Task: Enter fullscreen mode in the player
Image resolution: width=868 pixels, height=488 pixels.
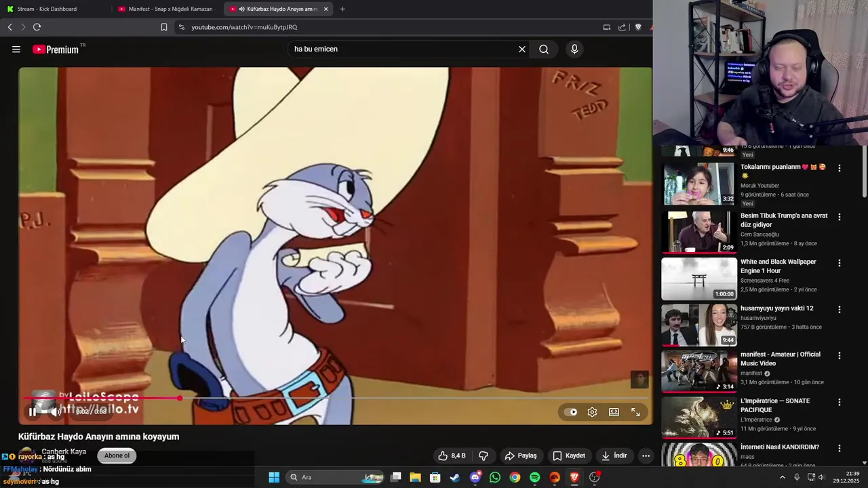Action: (635, 412)
